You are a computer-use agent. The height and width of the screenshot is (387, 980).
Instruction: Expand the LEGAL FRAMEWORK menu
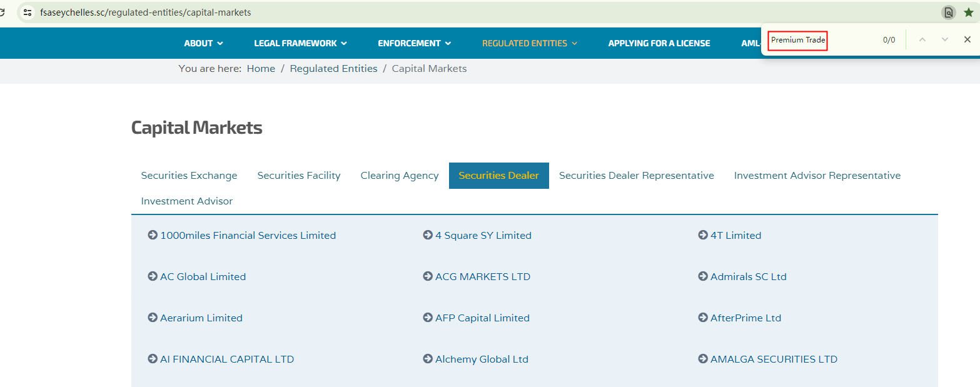[300, 43]
